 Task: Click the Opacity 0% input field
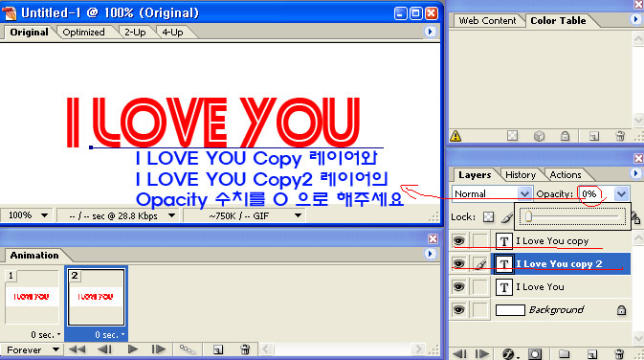point(594,193)
